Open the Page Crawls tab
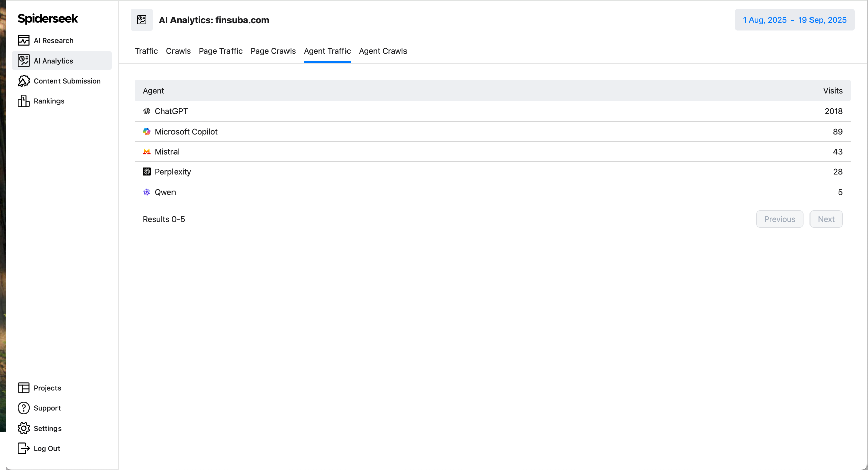The height and width of the screenshot is (470, 868). 273,51
